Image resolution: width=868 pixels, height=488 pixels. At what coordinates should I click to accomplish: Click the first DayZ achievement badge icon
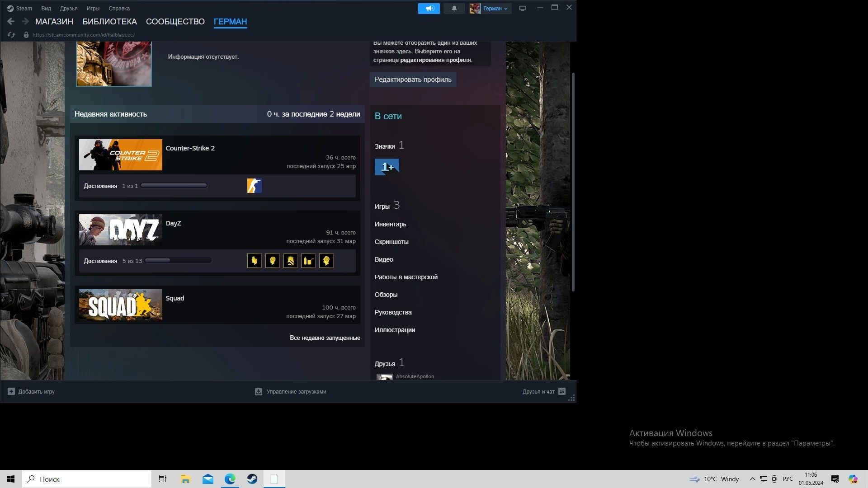tap(254, 260)
